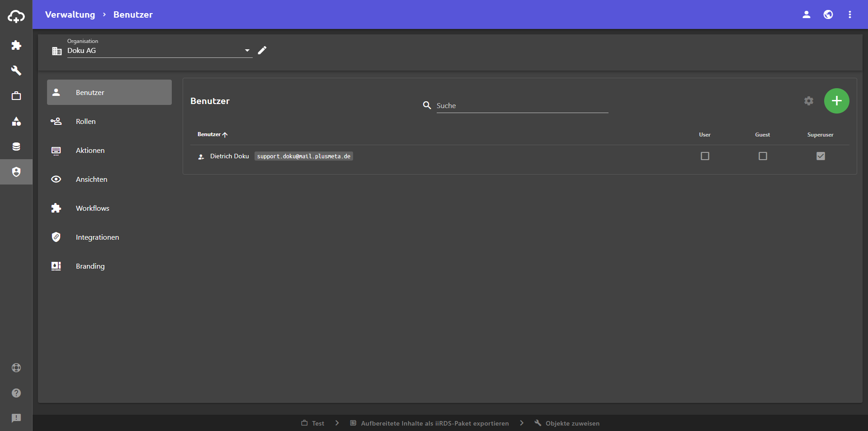This screenshot has width=868, height=431.
Task: Click the briefcase icon in left sidebar
Action: pyautogui.click(x=16, y=96)
